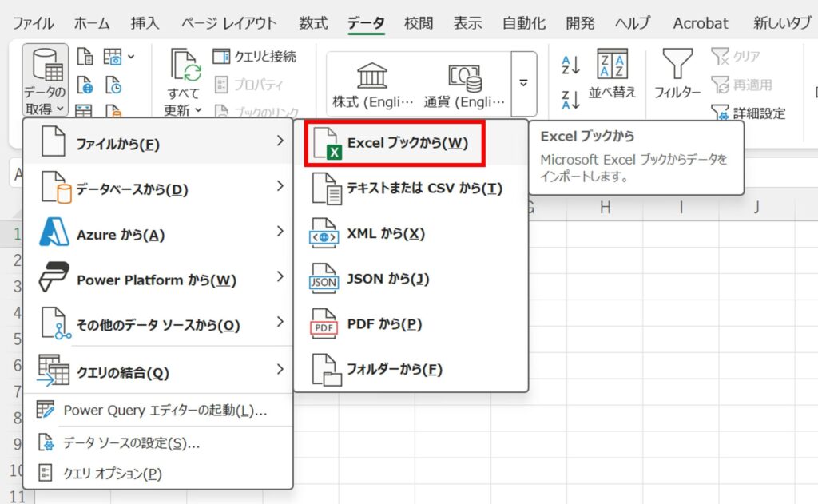
Task: Choose From Folder (フォルダーから) option
Action: pos(411,370)
